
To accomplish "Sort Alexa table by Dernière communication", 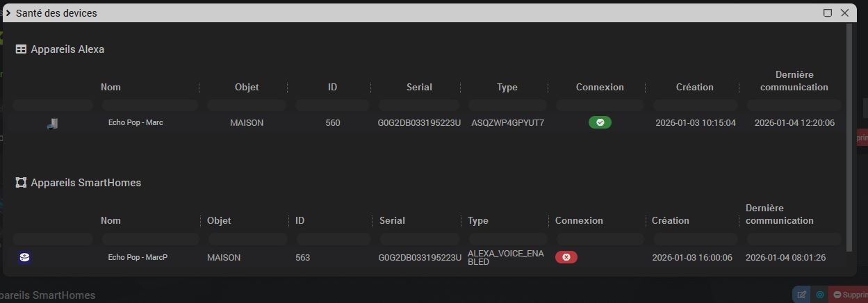I will tap(794, 81).
